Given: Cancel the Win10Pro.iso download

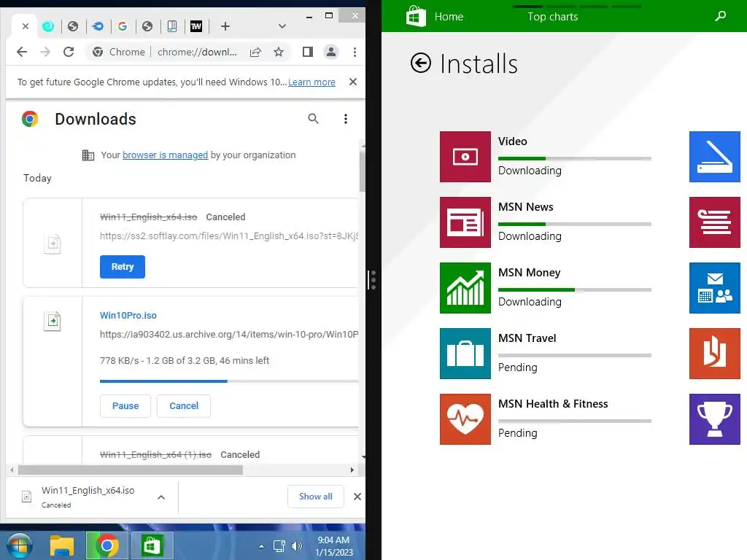Looking at the screenshot, I should point(184,405).
